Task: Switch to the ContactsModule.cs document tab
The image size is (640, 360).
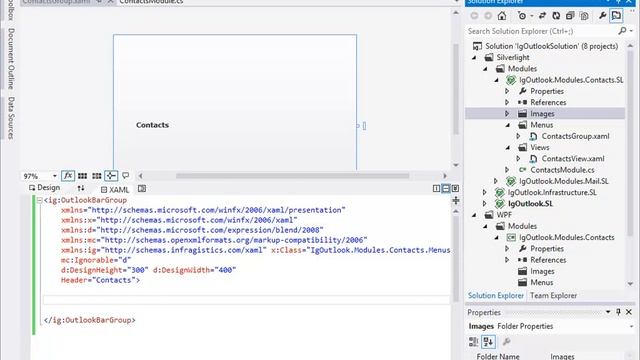Action: click(151, 2)
